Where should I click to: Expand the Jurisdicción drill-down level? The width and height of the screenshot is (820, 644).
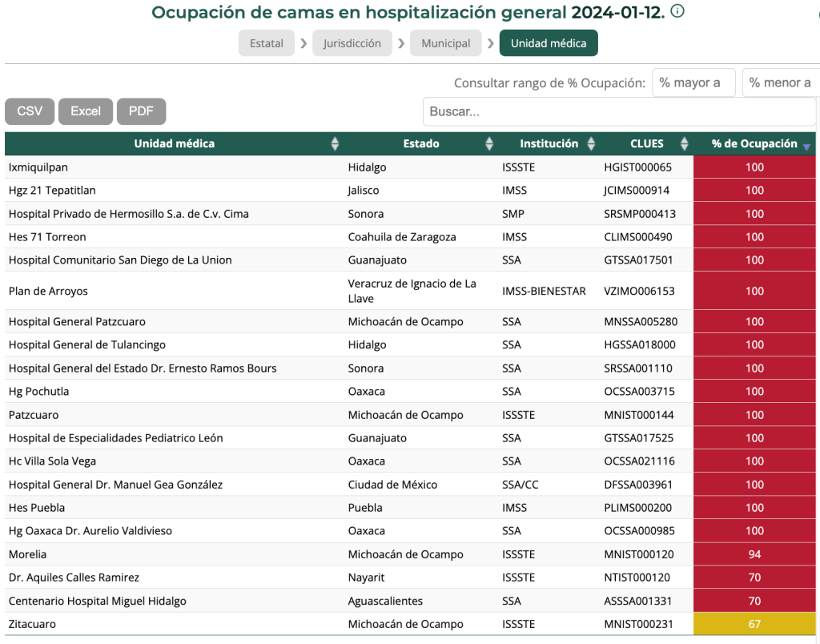tap(352, 43)
